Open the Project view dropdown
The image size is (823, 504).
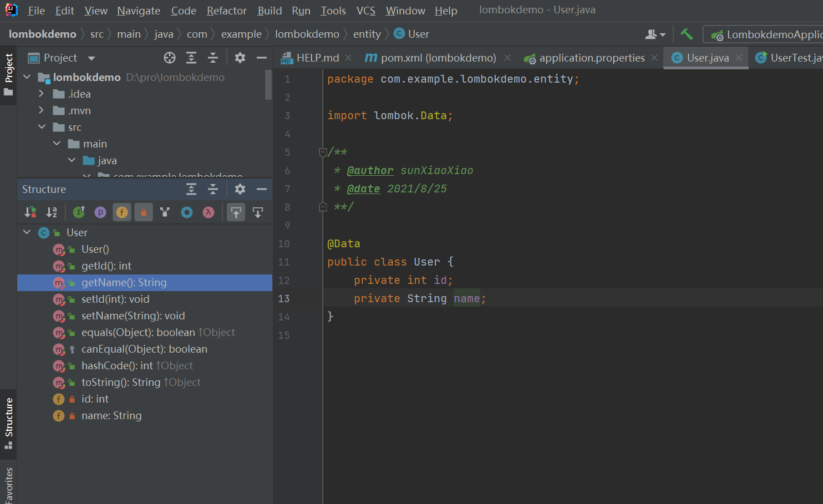click(92, 58)
